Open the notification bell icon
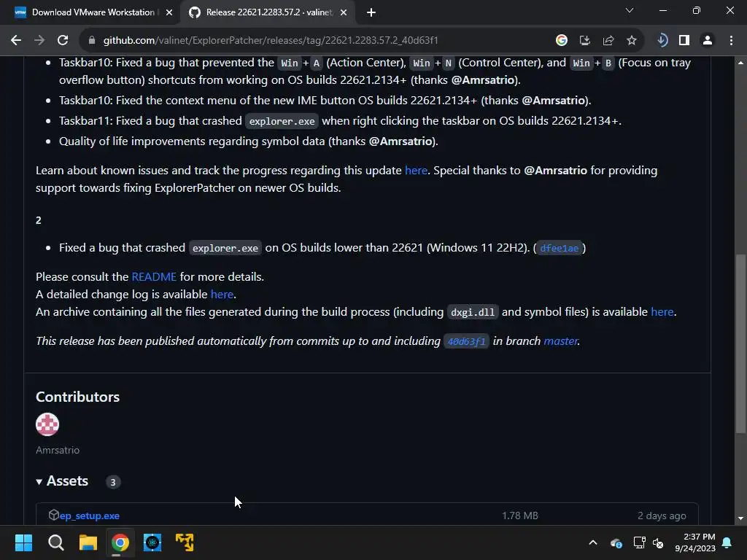The width and height of the screenshot is (747, 560). [727, 542]
